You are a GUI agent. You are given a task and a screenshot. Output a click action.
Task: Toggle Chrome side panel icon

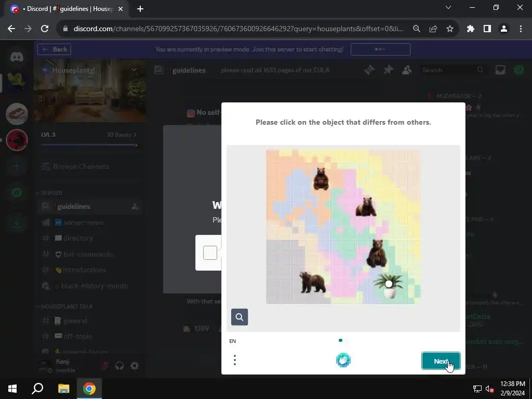pos(487,29)
